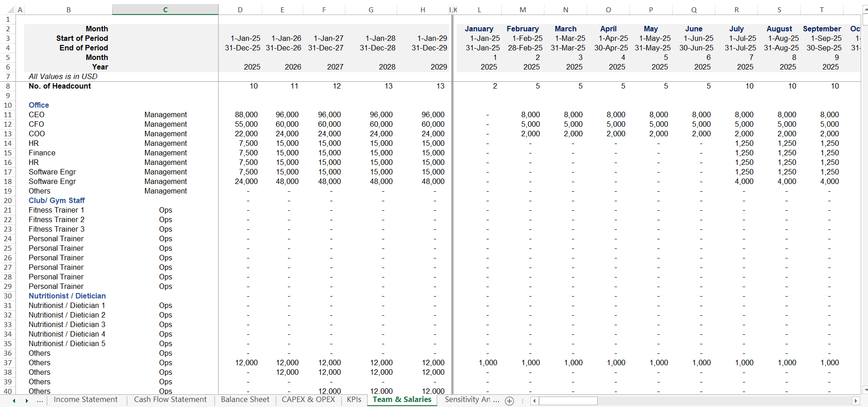Screen dimensions: 868x407
Task: Click the Ops cell for Fitness Trainer 2
Action: pyautogui.click(x=165, y=219)
